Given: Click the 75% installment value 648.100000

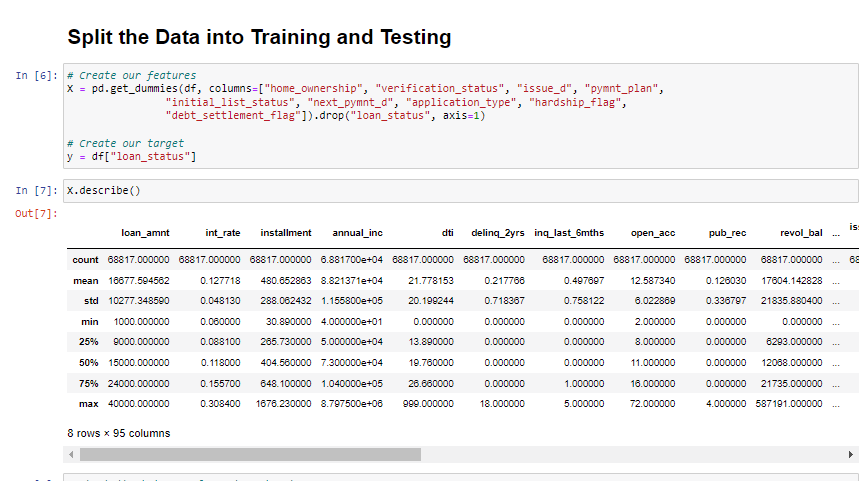Looking at the screenshot, I should point(286,384).
